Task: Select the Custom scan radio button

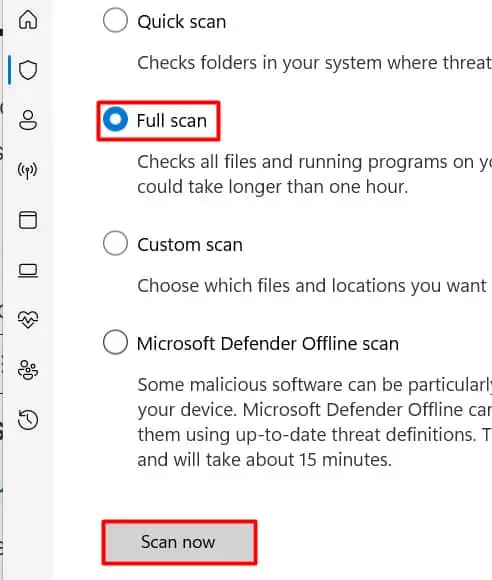Action: [x=115, y=243]
